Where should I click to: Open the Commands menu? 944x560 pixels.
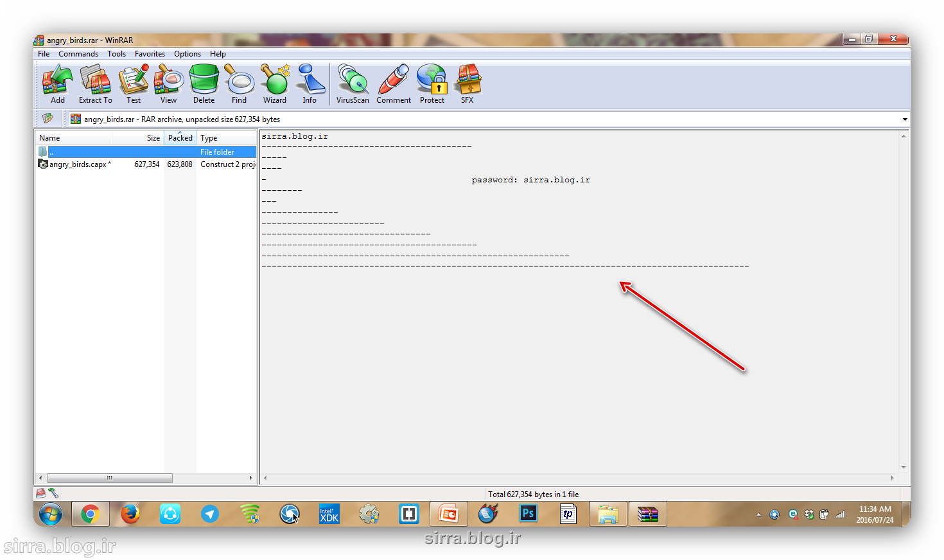point(78,54)
